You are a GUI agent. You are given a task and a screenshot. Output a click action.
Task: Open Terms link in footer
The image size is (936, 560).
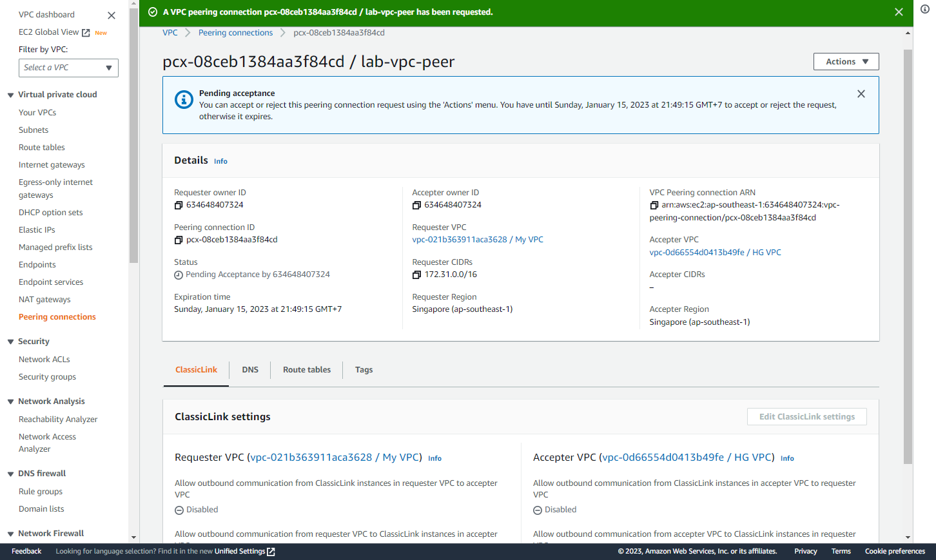pyautogui.click(x=841, y=552)
